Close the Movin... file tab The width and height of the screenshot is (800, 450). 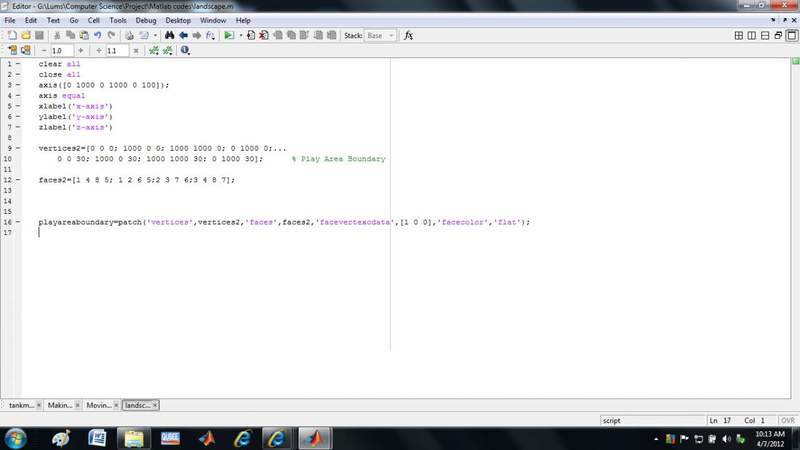[116, 405]
